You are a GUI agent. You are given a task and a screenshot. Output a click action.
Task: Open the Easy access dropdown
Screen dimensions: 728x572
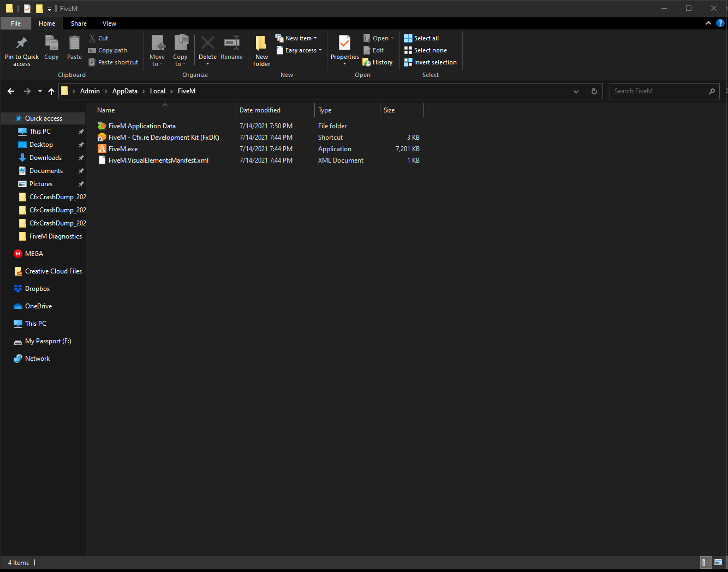[299, 50]
